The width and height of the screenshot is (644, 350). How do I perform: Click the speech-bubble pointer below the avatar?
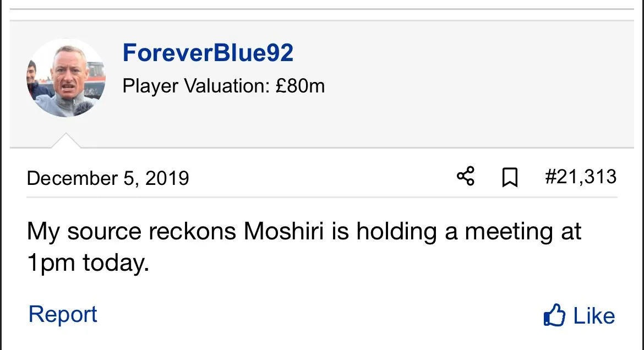point(66,141)
